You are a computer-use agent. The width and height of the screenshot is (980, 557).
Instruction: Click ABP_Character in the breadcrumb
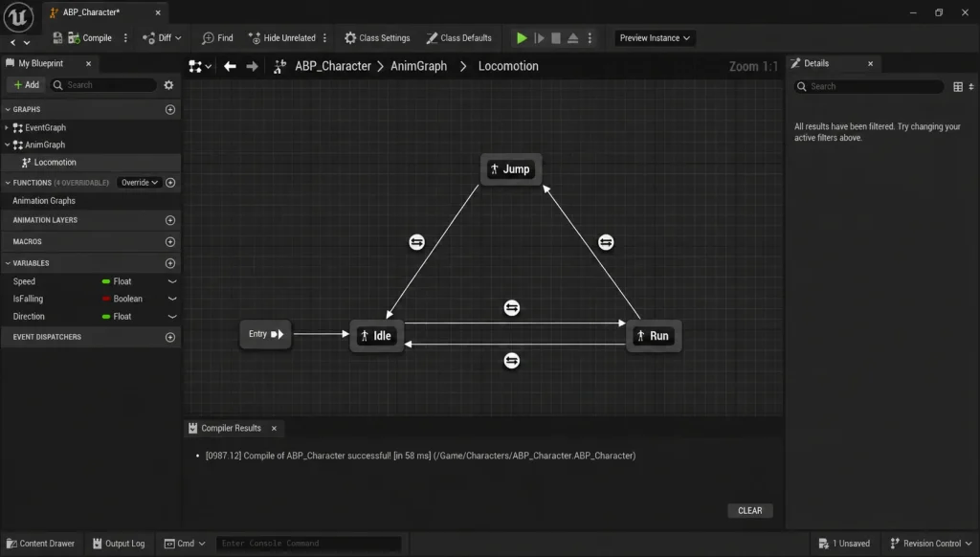click(x=333, y=66)
